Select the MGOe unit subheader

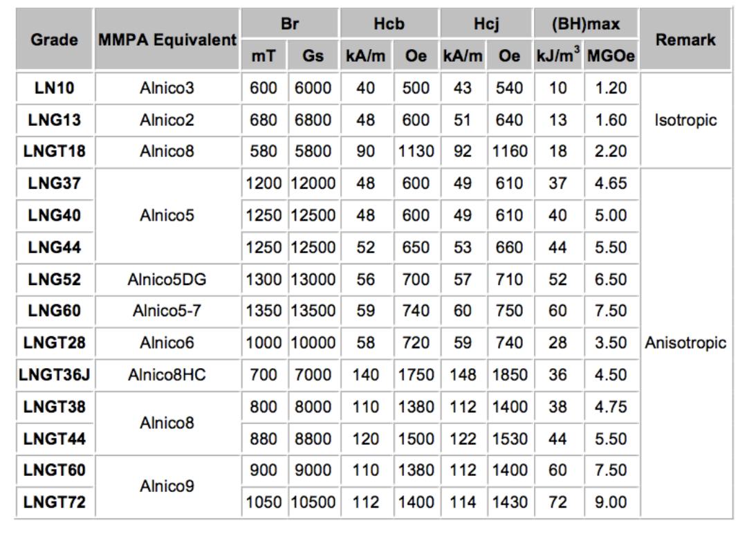(x=611, y=56)
